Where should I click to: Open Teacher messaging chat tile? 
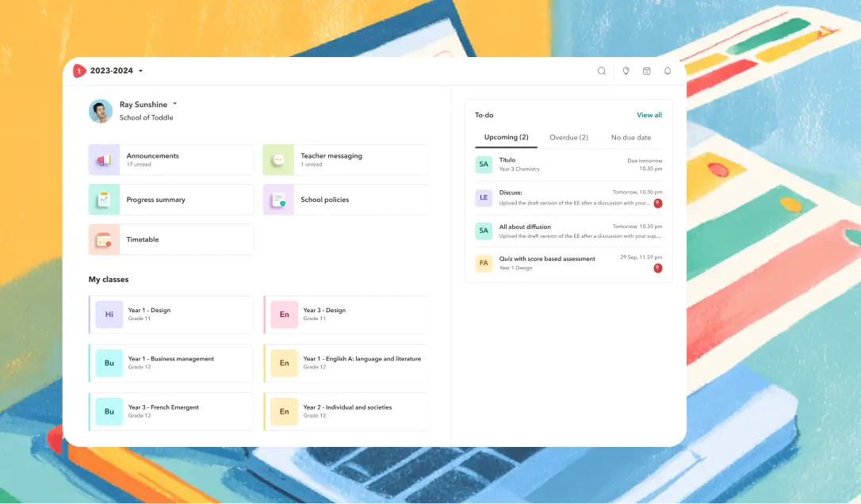coord(346,160)
